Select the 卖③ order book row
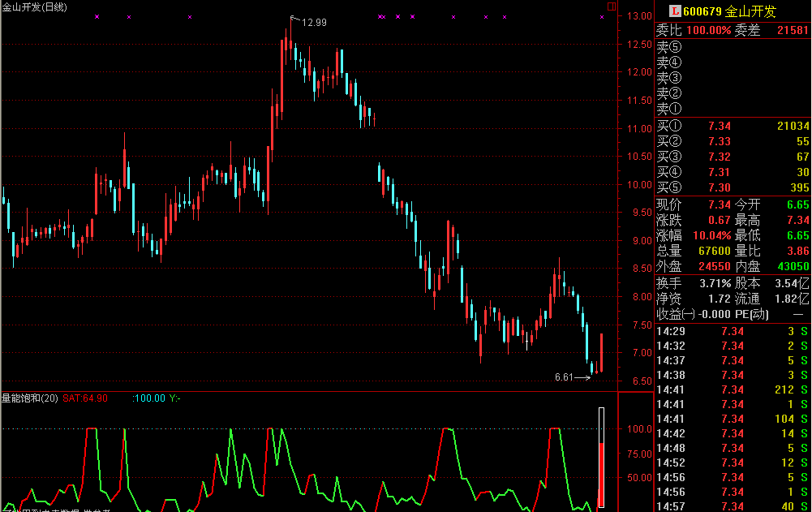 coord(733,78)
